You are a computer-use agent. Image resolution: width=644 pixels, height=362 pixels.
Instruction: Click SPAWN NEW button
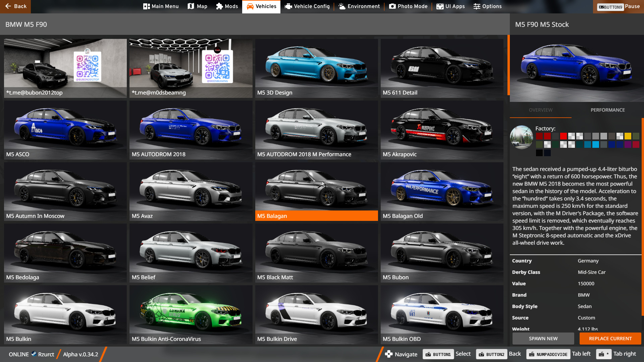pyautogui.click(x=543, y=339)
